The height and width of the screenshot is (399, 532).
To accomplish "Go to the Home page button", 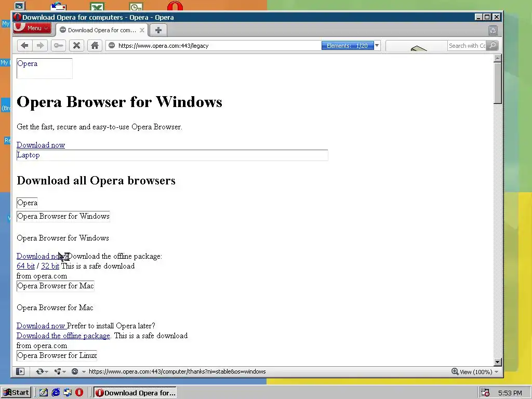I will click(x=95, y=46).
